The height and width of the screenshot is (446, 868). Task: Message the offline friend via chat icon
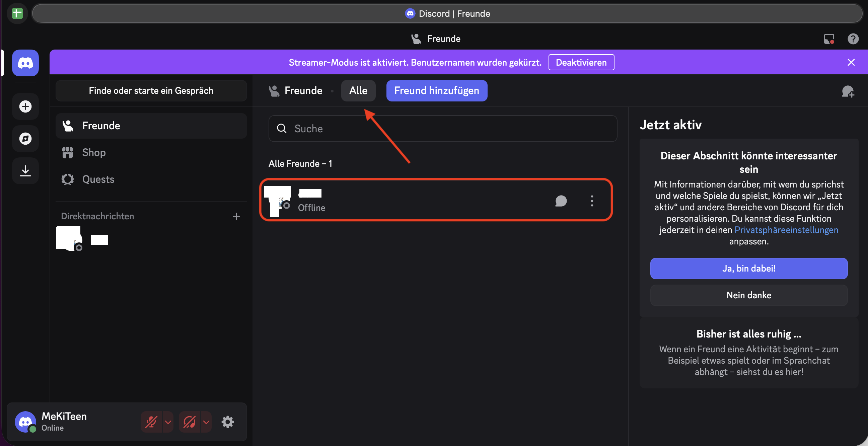(x=561, y=201)
